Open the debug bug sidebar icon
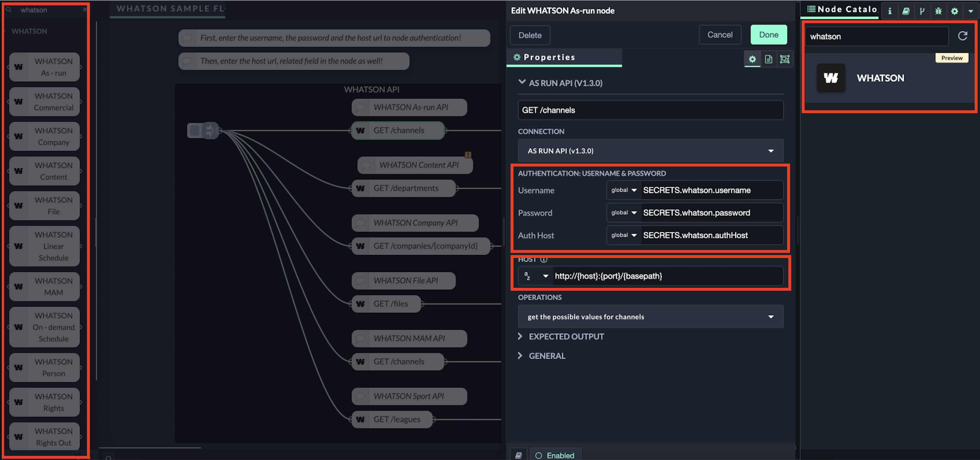This screenshot has width=980, height=460. tap(938, 11)
